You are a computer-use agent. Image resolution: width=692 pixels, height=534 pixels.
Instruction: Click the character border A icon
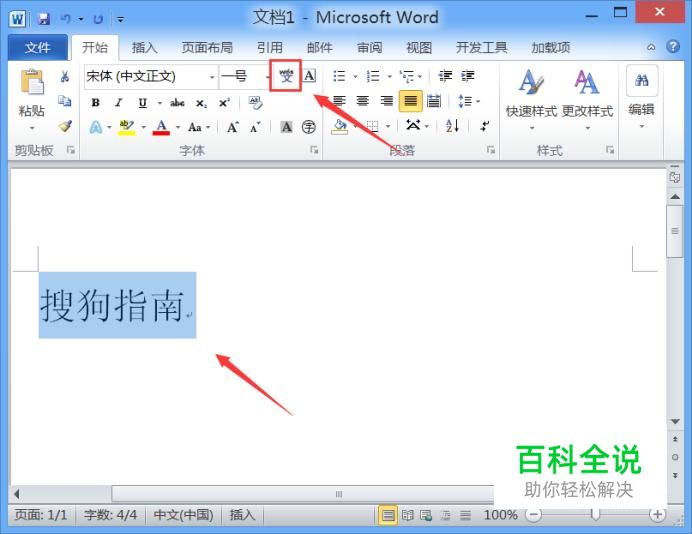(310, 76)
